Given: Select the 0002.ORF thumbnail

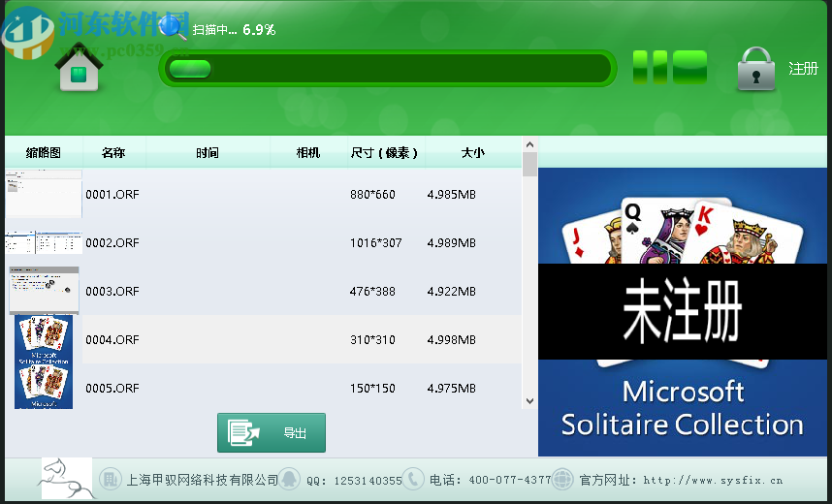Looking at the screenshot, I should [x=44, y=242].
